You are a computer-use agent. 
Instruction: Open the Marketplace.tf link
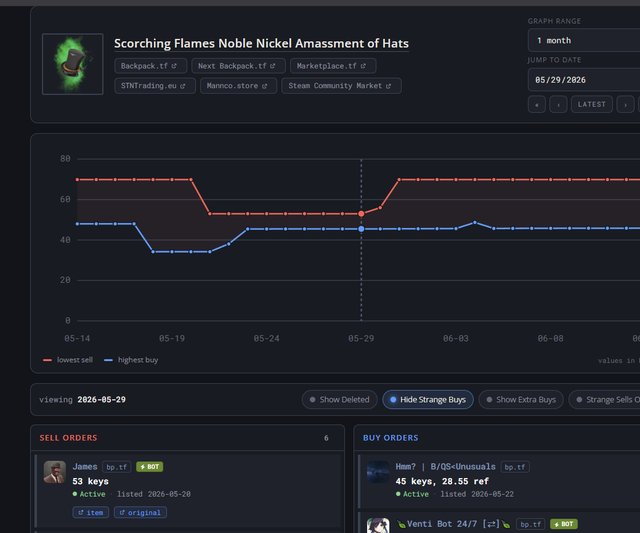coord(333,66)
